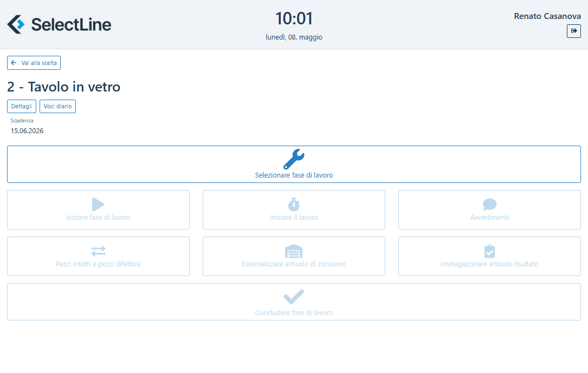Click the Scadenza date 15.06.2026
The image size is (588, 373).
[27, 130]
